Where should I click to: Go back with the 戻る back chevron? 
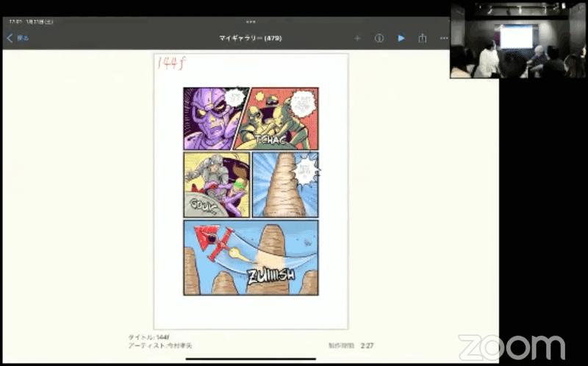[17, 38]
